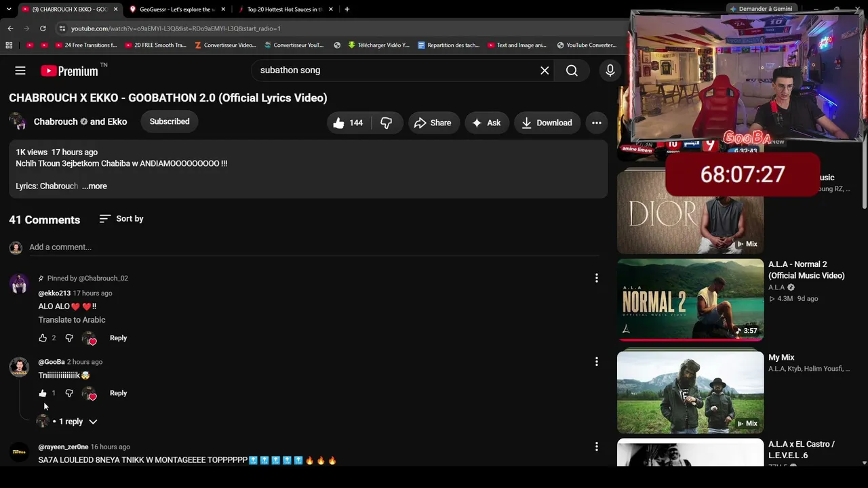Reply to the @ekko213 comment
This screenshot has width=868, height=488.
coord(118,338)
